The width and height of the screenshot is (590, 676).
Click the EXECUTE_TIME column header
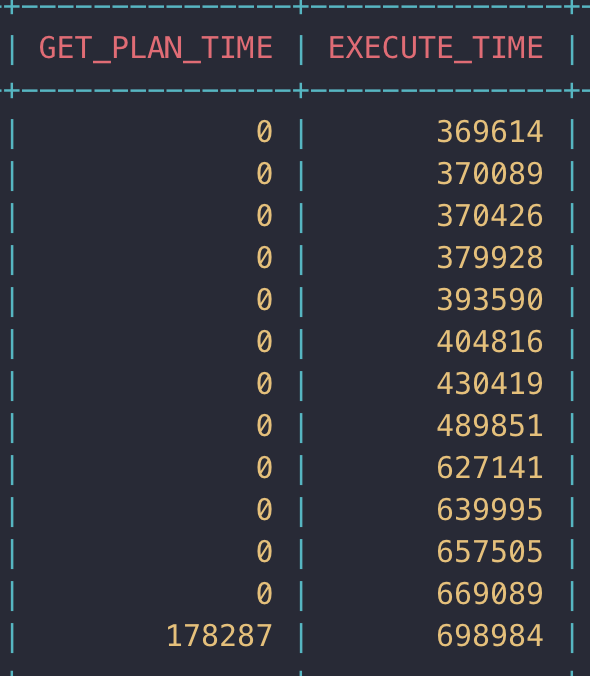[x=435, y=47]
